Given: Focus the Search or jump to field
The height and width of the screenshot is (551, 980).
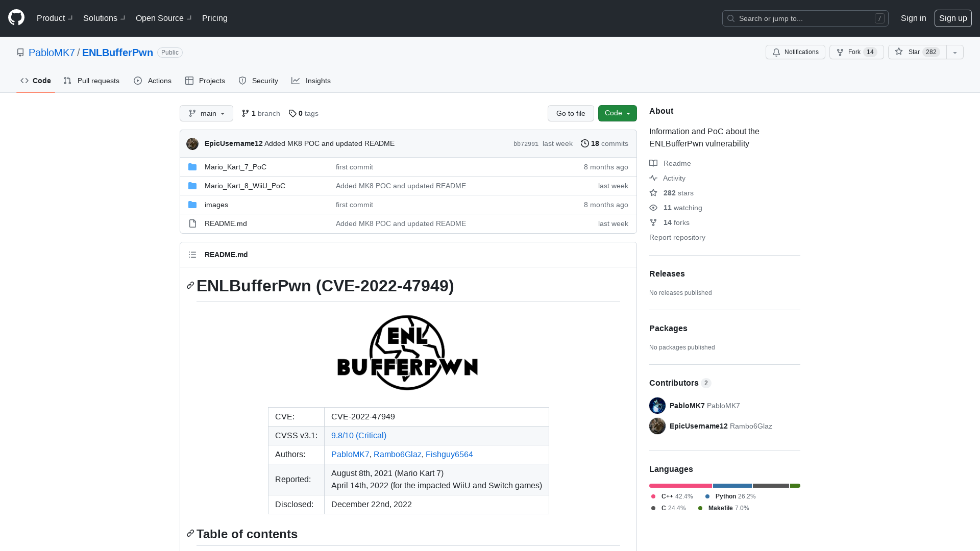Looking at the screenshot, I should point(805,18).
